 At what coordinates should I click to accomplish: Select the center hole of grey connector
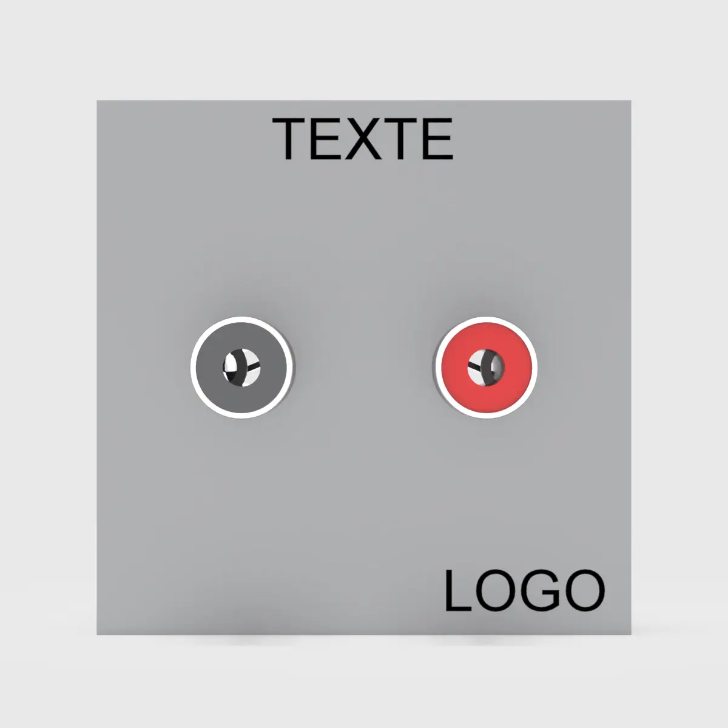tap(241, 367)
